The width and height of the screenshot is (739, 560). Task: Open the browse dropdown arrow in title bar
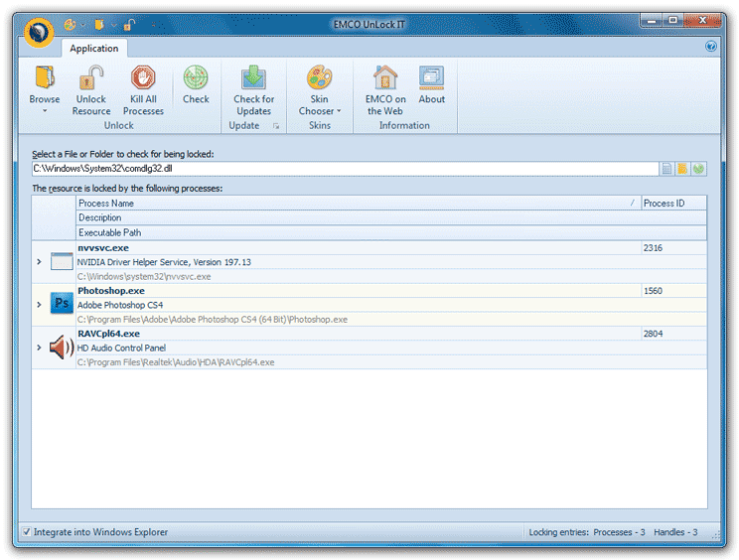[x=113, y=25]
